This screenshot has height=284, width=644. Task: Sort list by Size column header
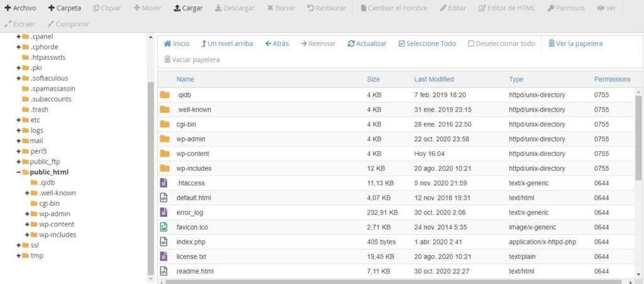[x=373, y=79]
